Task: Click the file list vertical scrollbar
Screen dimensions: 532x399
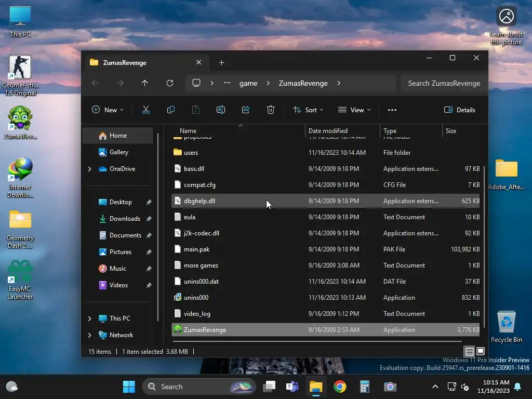Action: pyautogui.click(x=484, y=246)
